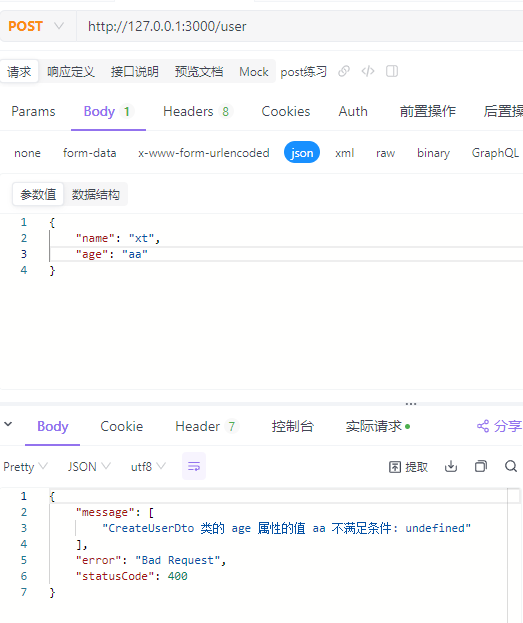Choose the binary body type
The width and height of the screenshot is (523, 623).
pyautogui.click(x=433, y=153)
